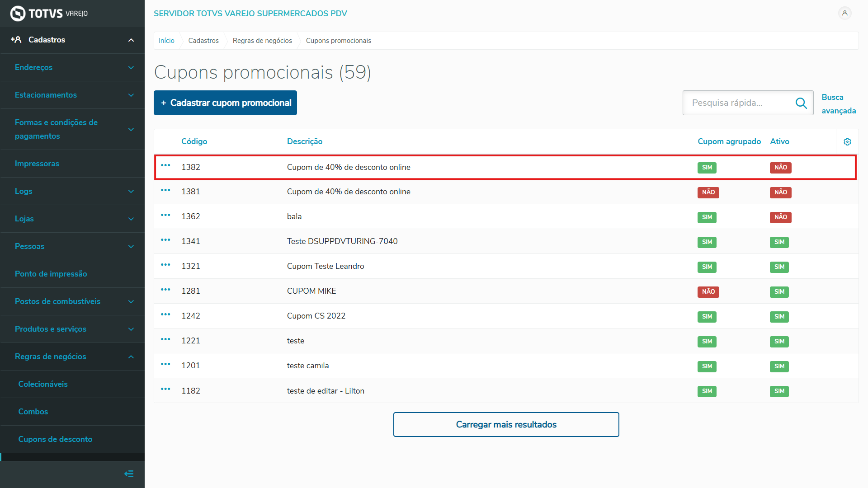Click the user profile icon
Image resolution: width=868 pixels, height=488 pixels.
pyautogui.click(x=844, y=13)
